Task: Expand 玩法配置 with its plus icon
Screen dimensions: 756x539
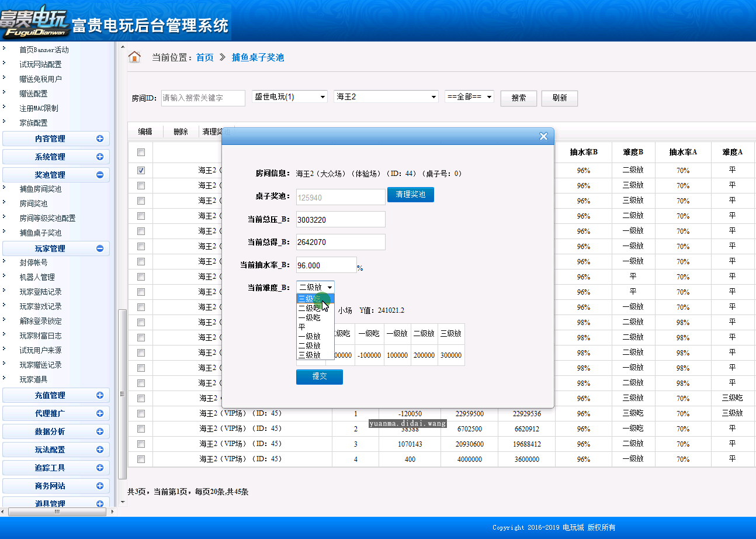Action: click(x=100, y=450)
